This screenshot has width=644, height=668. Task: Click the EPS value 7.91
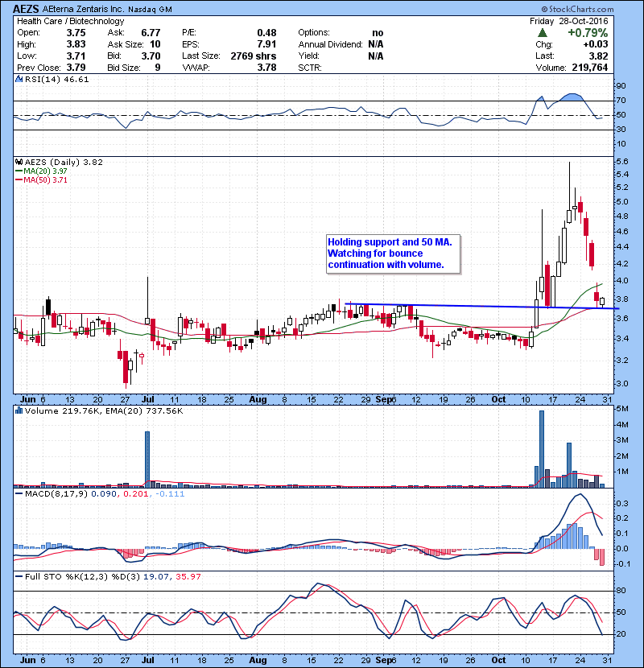coord(266,44)
